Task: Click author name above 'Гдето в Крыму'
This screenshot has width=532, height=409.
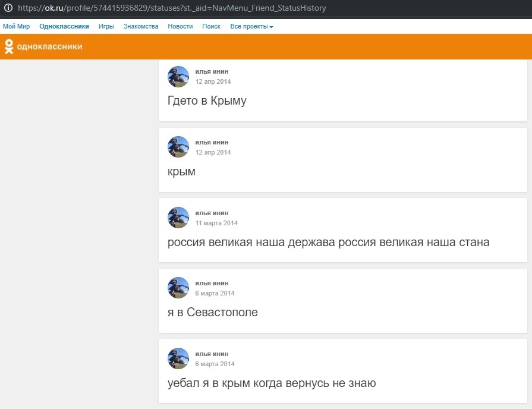Action: tap(212, 71)
